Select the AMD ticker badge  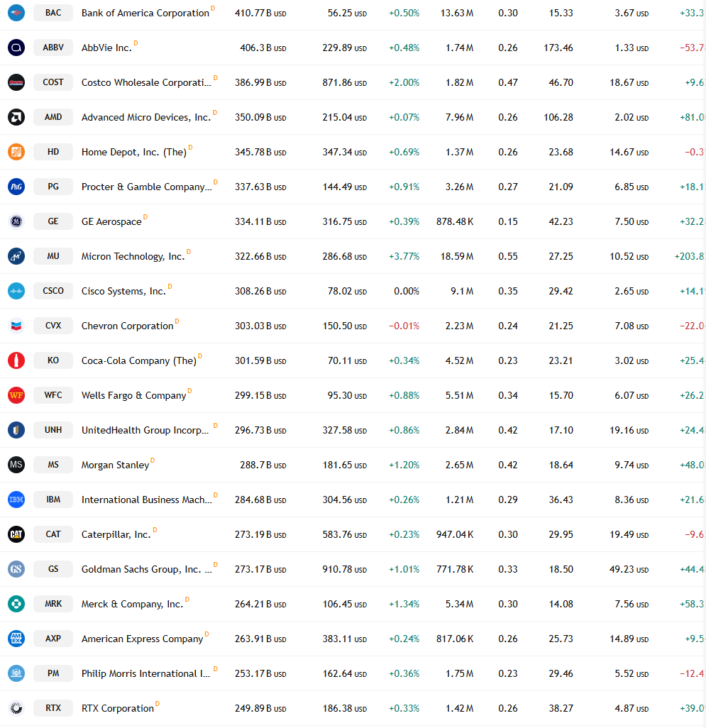point(53,117)
